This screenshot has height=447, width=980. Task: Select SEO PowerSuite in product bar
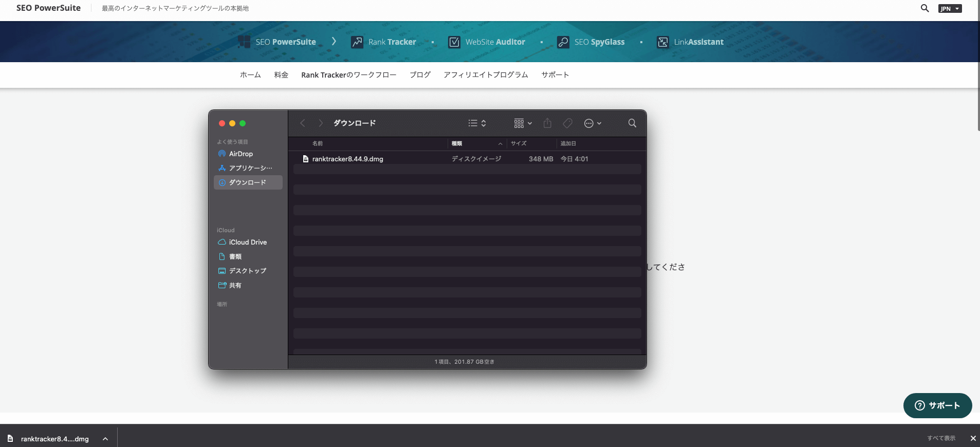tap(286, 42)
